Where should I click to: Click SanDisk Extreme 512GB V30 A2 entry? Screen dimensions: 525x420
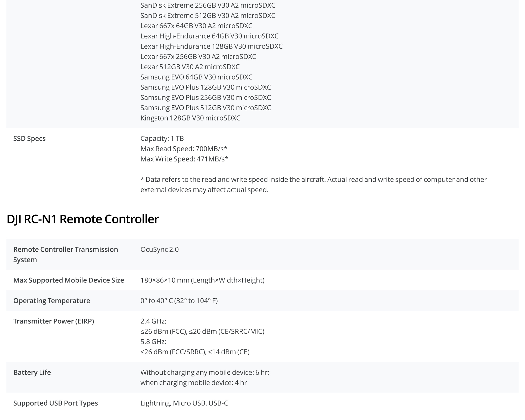point(208,16)
